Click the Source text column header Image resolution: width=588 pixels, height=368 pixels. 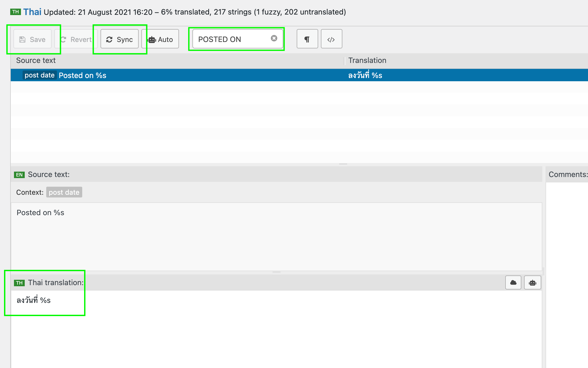click(36, 61)
